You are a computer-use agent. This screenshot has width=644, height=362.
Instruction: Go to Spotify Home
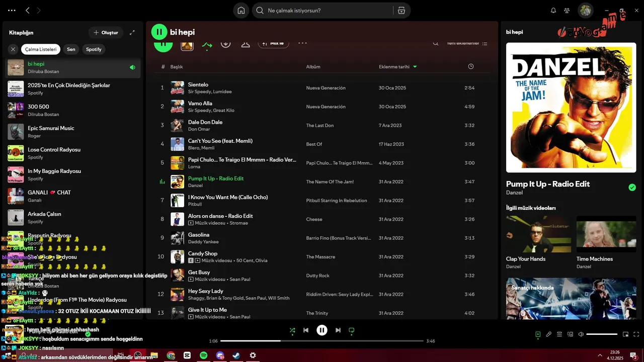click(x=241, y=11)
